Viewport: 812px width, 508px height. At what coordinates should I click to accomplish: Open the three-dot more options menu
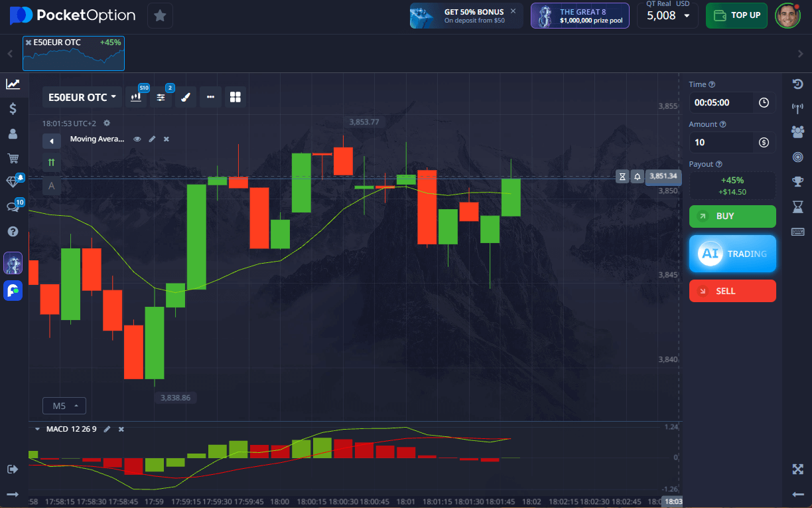[210, 97]
